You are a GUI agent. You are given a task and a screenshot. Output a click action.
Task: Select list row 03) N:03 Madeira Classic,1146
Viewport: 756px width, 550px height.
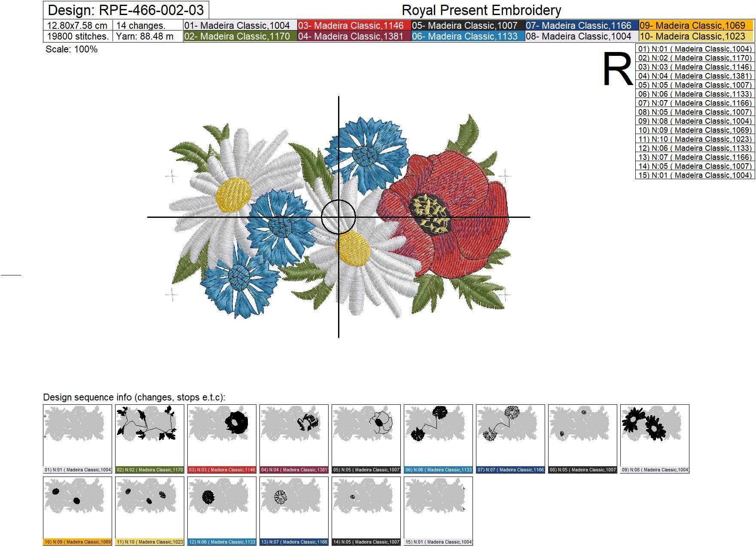tap(695, 67)
